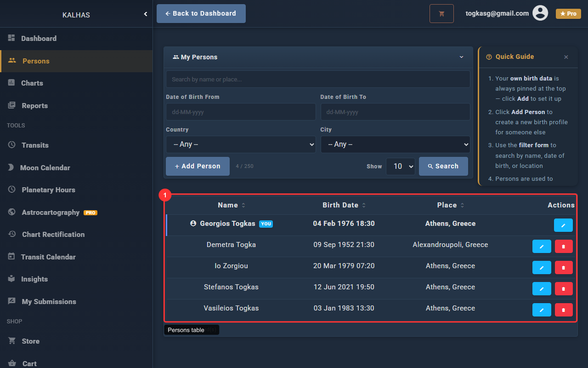Edit Georgios Togkas using pencil icon
The width and height of the screenshot is (588, 368).
click(563, 225)
